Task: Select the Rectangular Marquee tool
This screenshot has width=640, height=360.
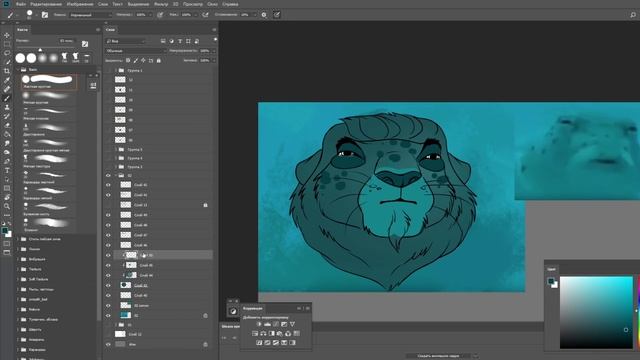Action: click(x=7, y=44)
